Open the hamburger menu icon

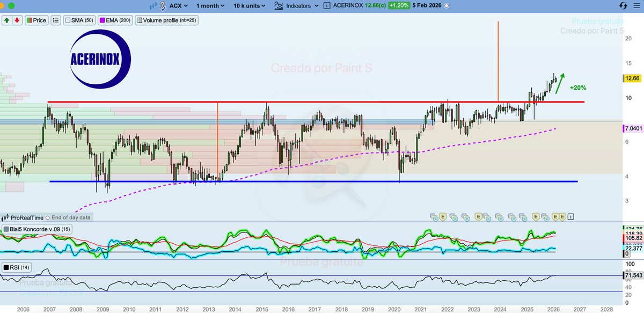coord(636,6)
